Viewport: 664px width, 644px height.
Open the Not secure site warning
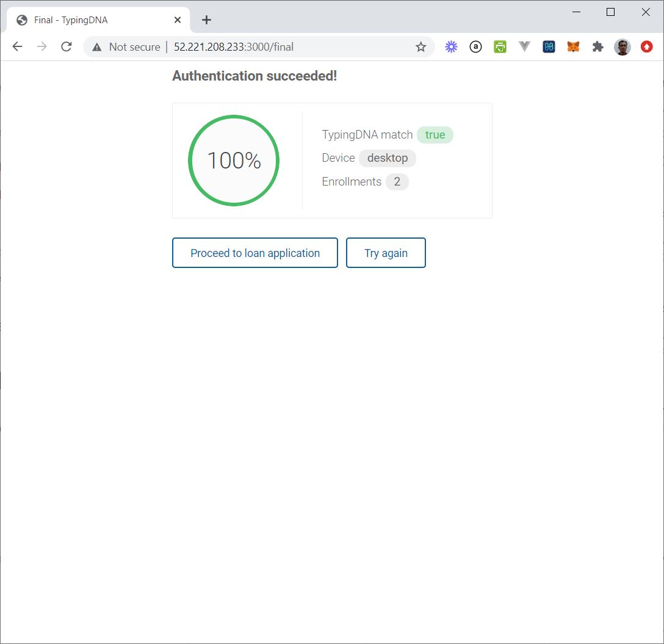pos(126,46)
